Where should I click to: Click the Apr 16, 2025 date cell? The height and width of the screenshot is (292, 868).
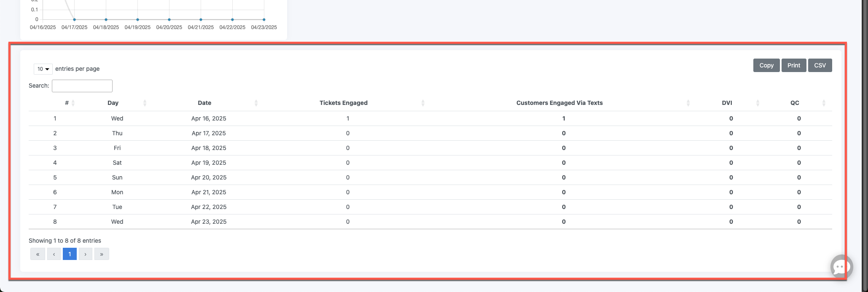[209, 118]
